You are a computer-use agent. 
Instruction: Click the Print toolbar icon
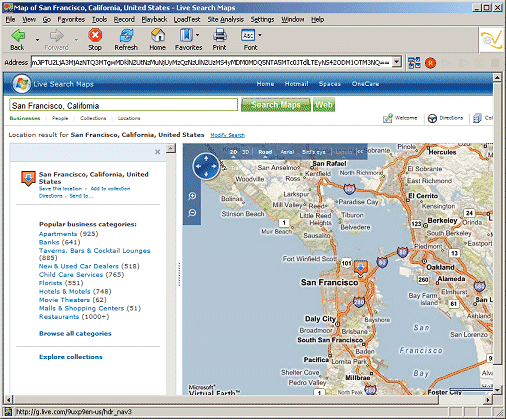[x=220, y=35]
